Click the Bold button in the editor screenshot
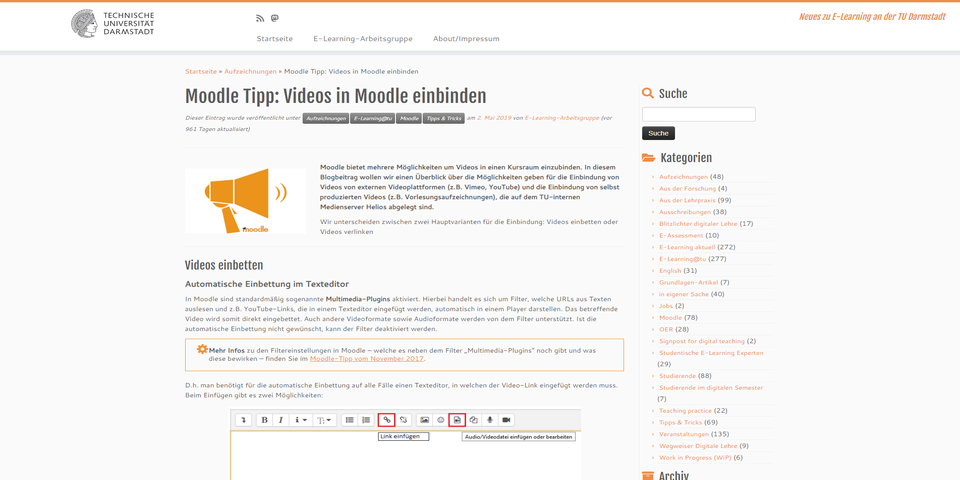 coord(264,420)
